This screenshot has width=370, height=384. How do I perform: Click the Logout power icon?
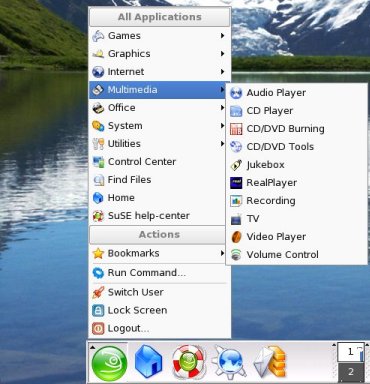click(98, 329)
